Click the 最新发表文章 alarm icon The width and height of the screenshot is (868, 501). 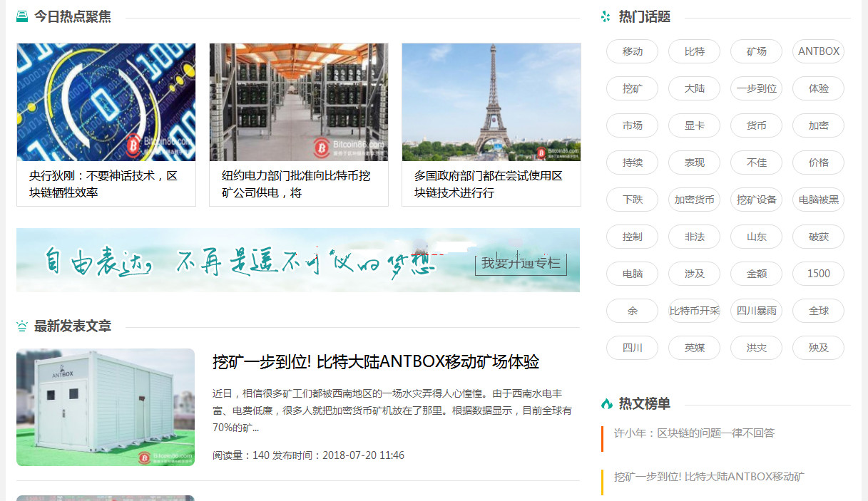point(22,326)
